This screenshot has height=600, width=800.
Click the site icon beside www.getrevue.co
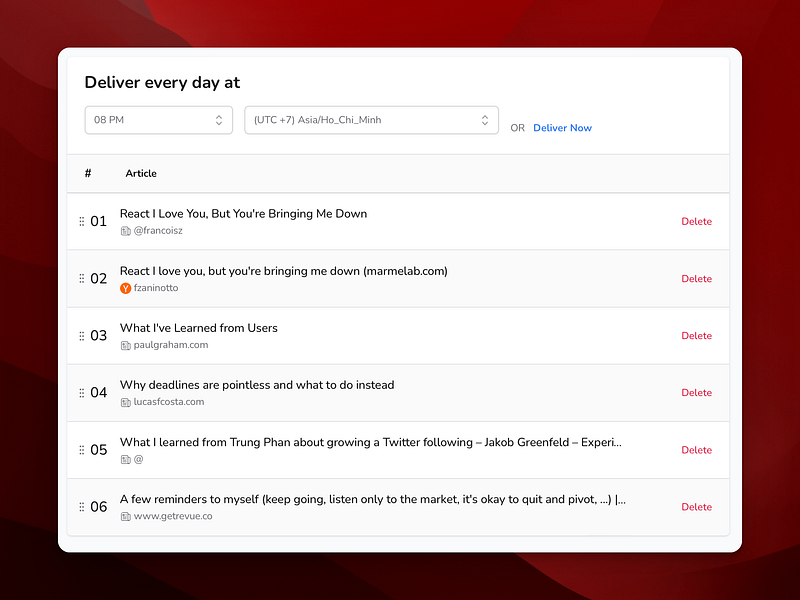(x=126, y=517)
